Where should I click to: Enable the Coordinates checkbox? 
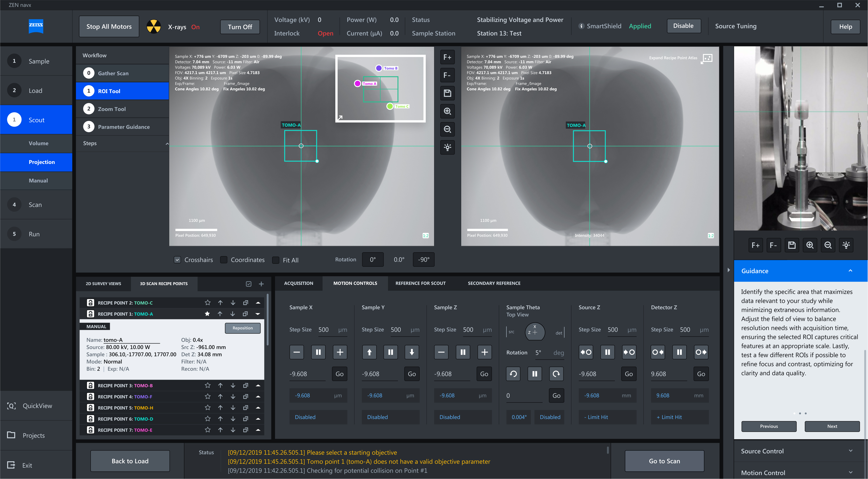point(224,260)
